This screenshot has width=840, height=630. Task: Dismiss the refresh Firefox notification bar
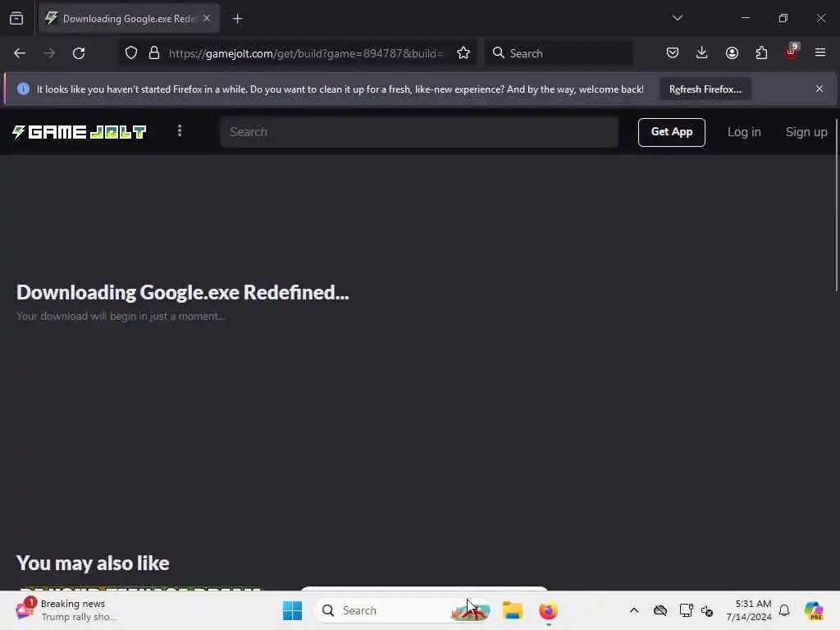tap(819, 89)
